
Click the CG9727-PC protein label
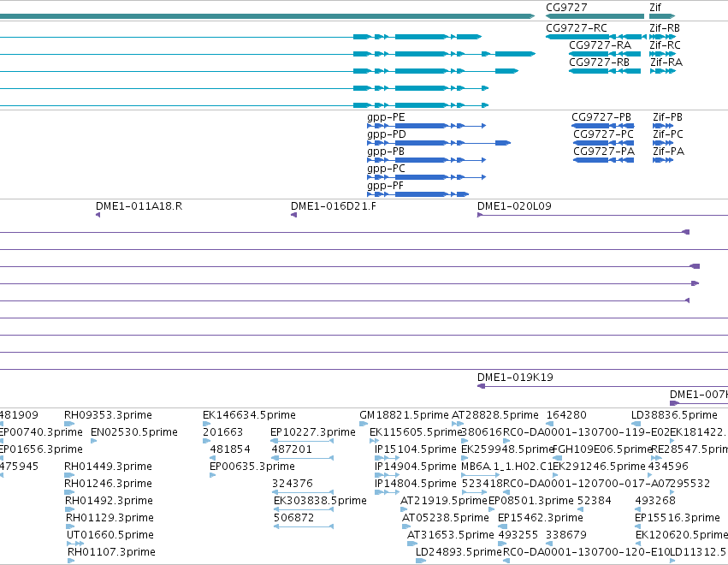[604, 134]
